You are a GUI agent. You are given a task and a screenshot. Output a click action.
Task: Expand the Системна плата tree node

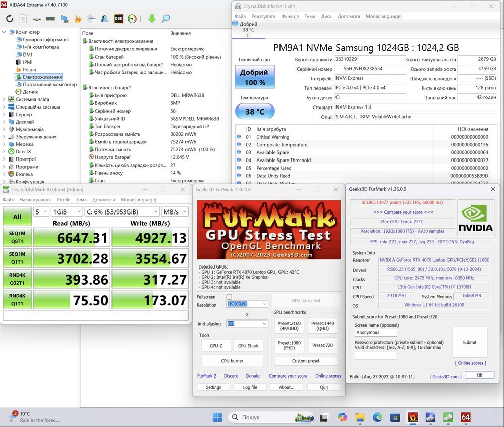(x=5, y=99)
